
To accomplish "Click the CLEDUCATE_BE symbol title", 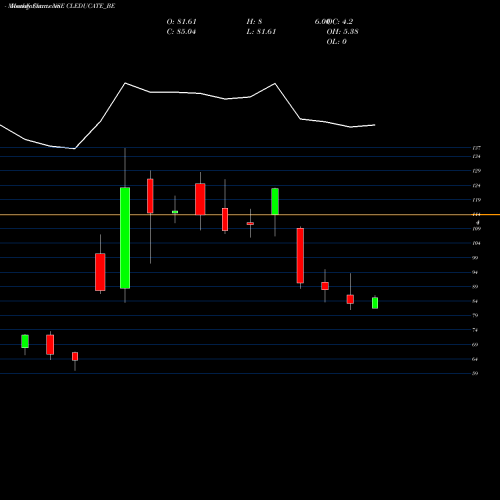I will [x=91, y=6].
